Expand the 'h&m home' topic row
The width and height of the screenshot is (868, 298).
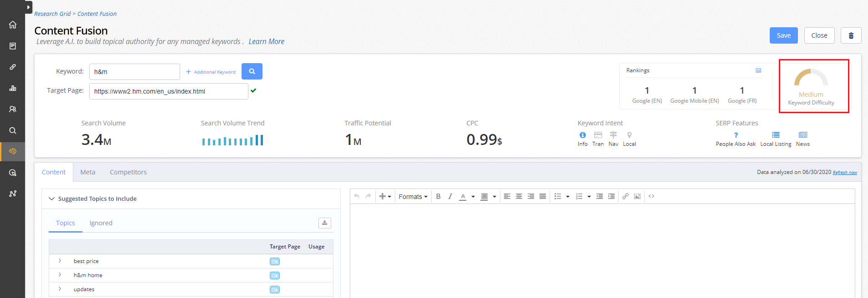click(x=60, y=275)
